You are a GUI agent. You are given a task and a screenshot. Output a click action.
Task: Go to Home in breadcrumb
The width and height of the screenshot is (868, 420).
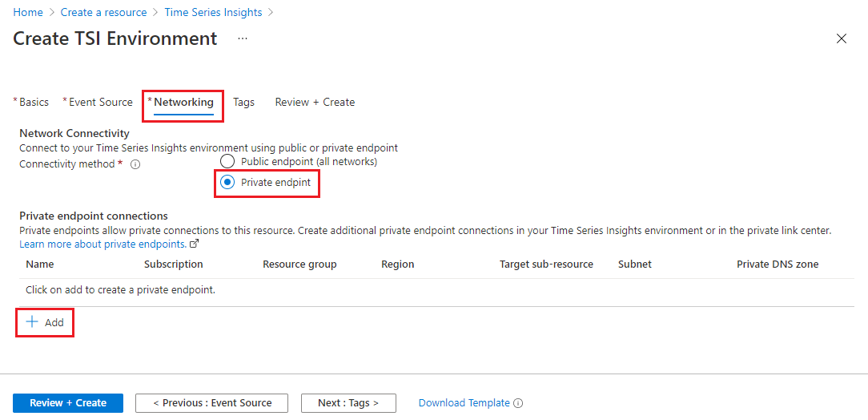tap(28, 12)
